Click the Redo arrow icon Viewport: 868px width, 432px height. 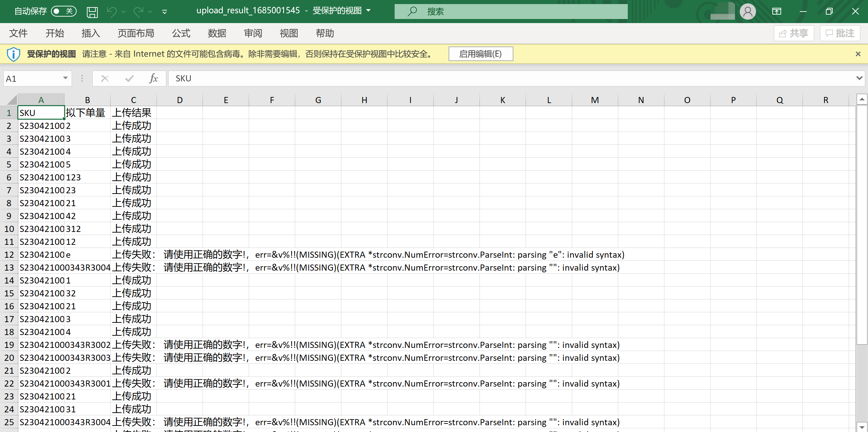[138, 12]
